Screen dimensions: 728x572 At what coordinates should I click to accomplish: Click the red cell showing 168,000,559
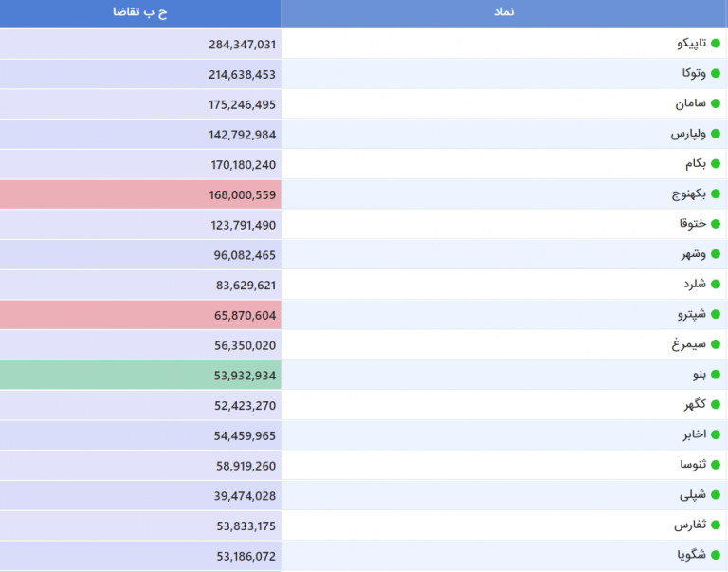[242, 195]
